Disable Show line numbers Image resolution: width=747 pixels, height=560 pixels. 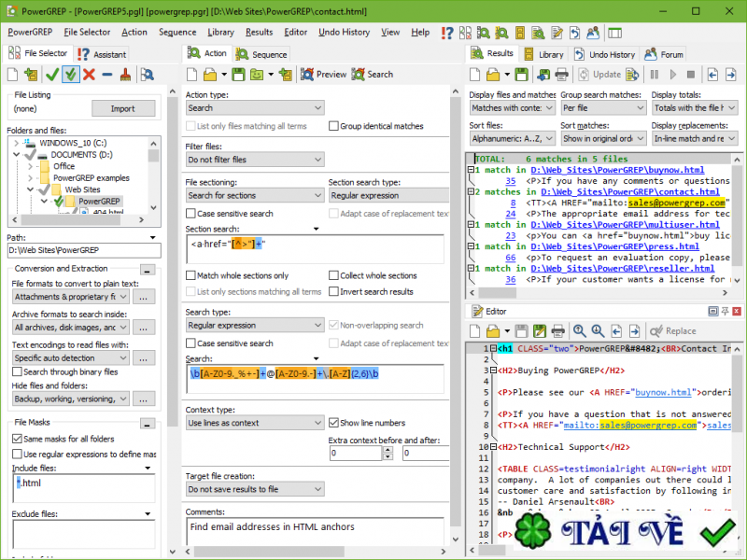click(334, 422)
